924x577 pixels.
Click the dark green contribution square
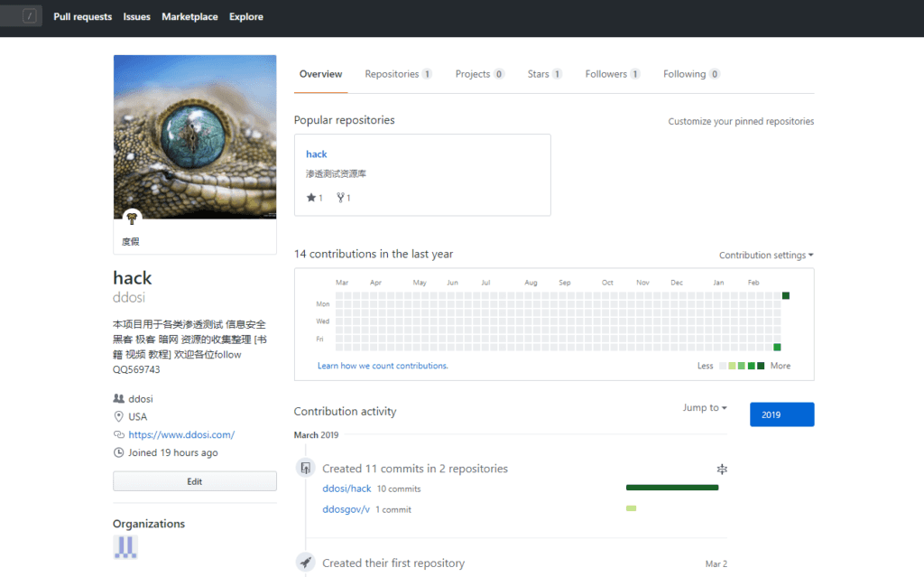pyautogui.click(x=786, y=296)
